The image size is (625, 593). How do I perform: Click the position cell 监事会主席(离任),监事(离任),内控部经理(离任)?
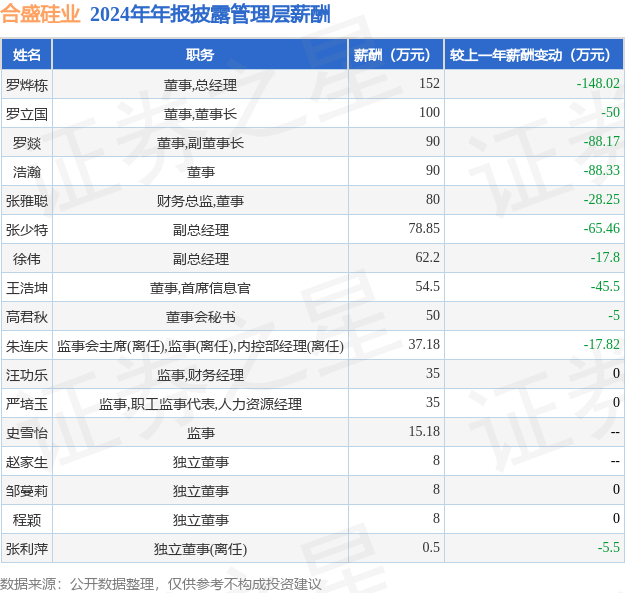(x=200, y=346)
